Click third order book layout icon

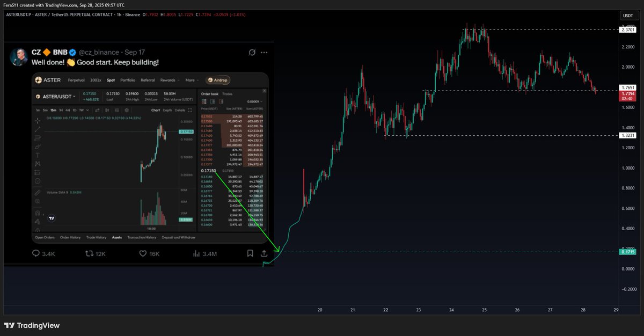(221, 101)
